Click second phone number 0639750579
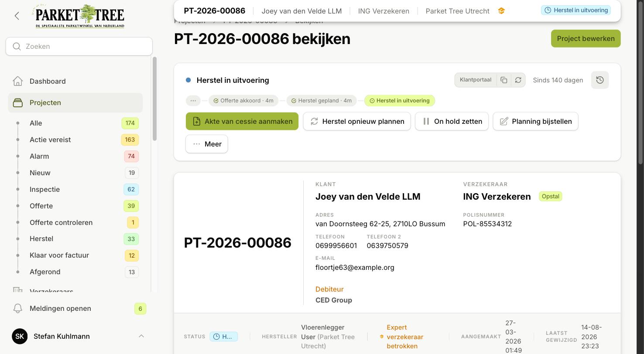Viewport: 644px width, 354px height. [387, 245]
